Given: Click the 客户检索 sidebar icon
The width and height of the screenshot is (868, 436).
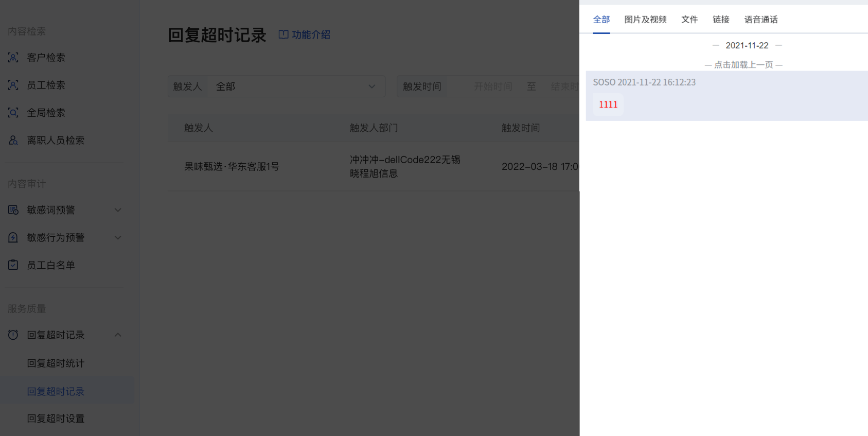Looking at the screenshot, I should click(13, 58).
